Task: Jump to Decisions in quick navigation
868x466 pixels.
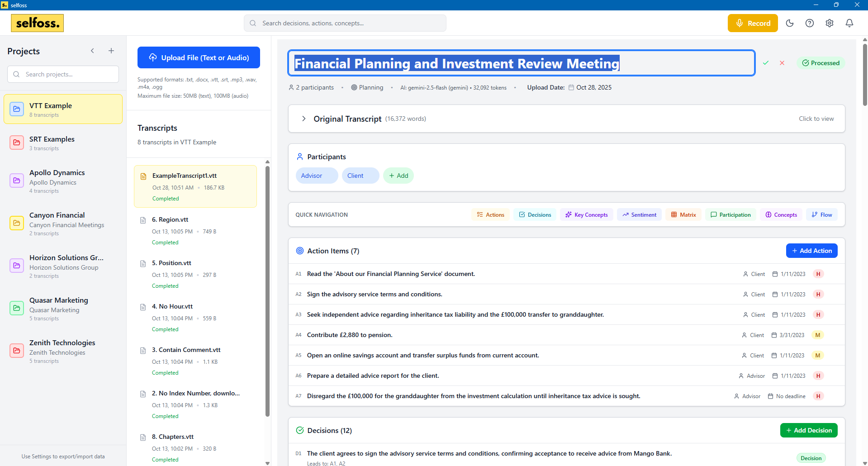Action: click(535, 214)
